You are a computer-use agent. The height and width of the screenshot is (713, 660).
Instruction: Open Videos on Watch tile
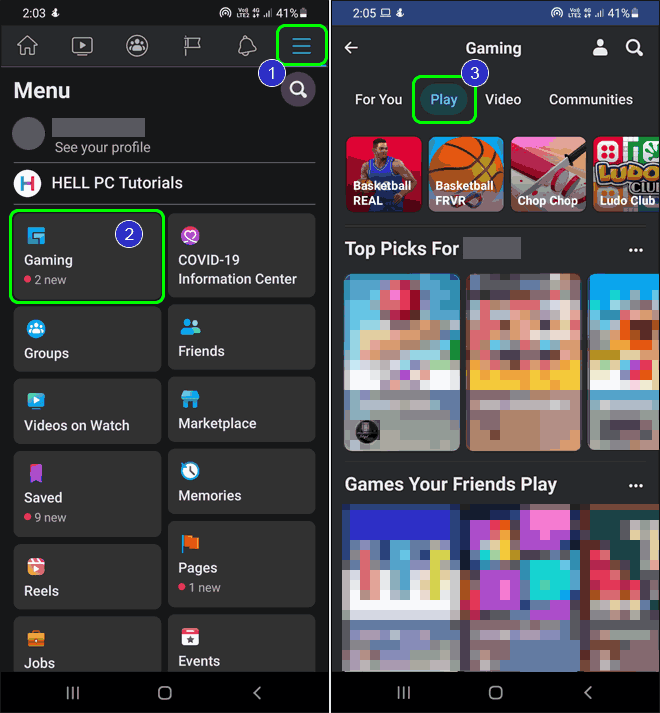87,412
